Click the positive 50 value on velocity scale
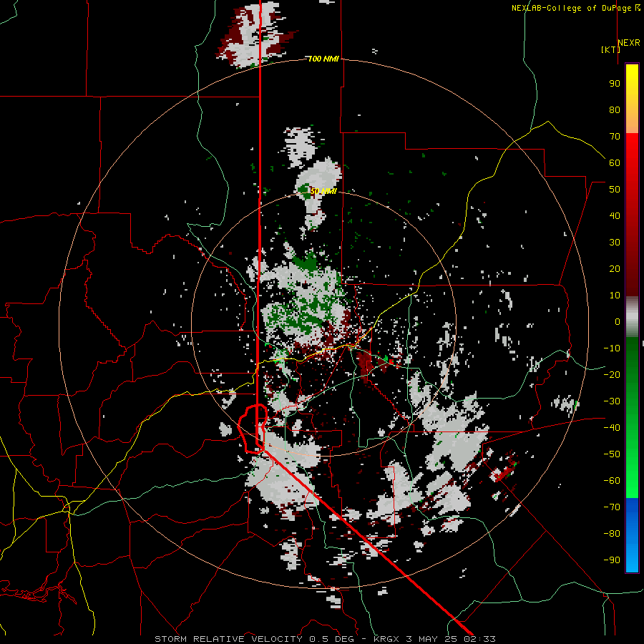Image resolution: width=644 pixels, height=644 pixels. [x=615, y=190]
